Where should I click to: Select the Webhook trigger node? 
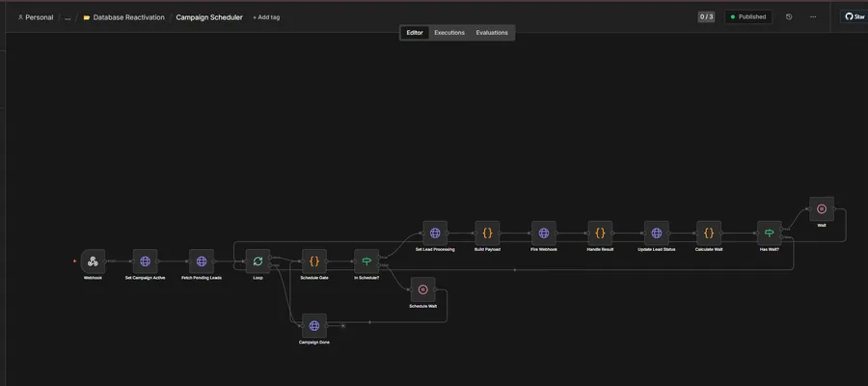tap(93, 261)
